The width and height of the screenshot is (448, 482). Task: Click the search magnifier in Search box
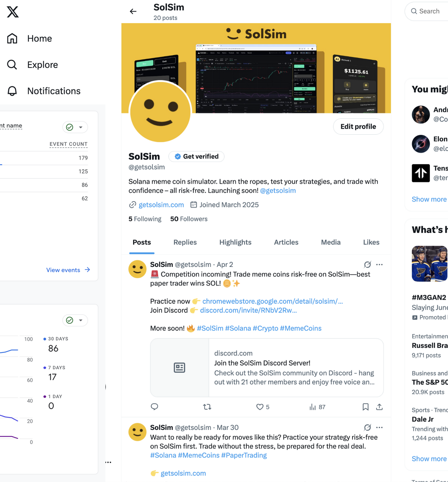point(414,11)
